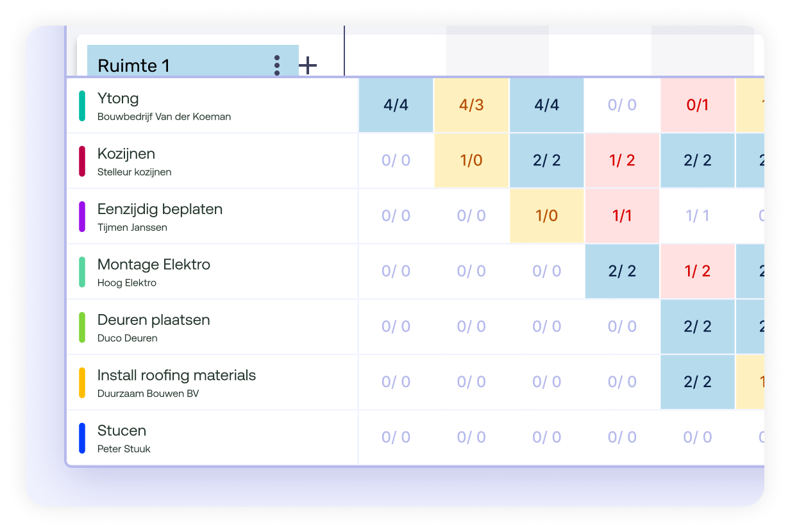
Task: Select the yellow 4/3 cell in Ytong row
Action: (471, 105)
